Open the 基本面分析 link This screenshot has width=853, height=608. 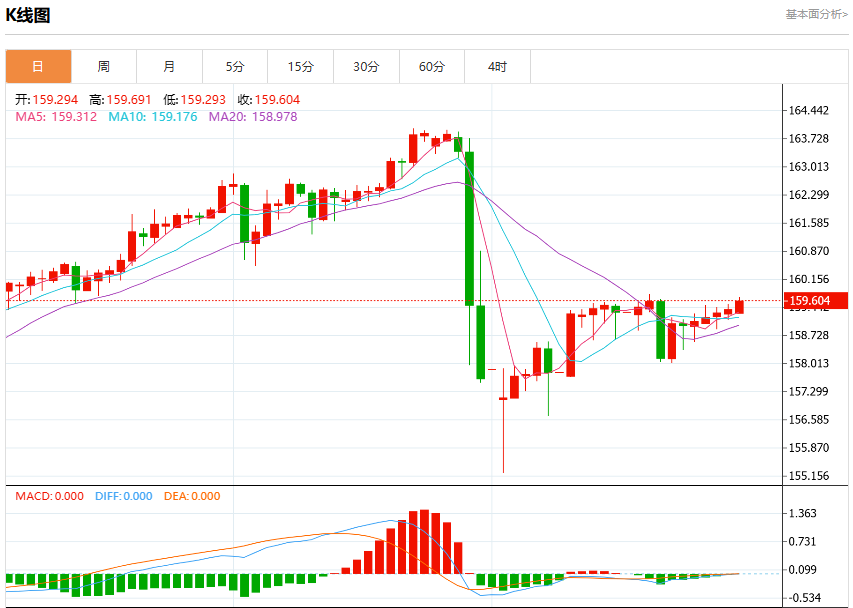click(816, 14)
